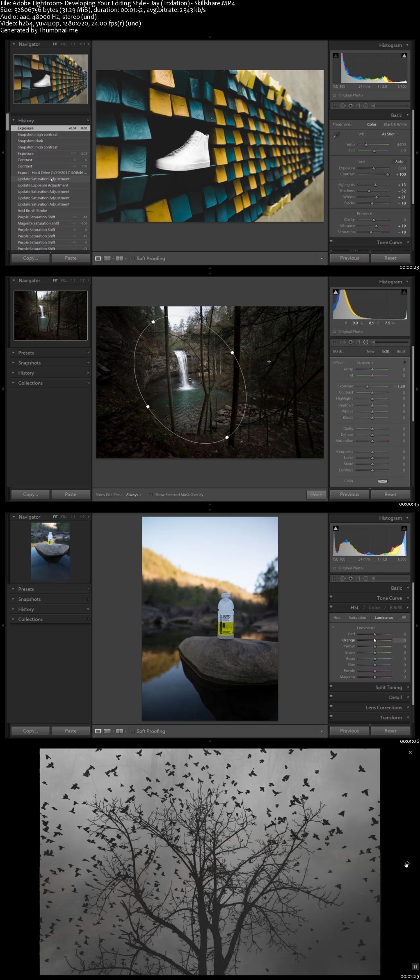
Task: Select Mask Brush mode
Action: [401, 351]
